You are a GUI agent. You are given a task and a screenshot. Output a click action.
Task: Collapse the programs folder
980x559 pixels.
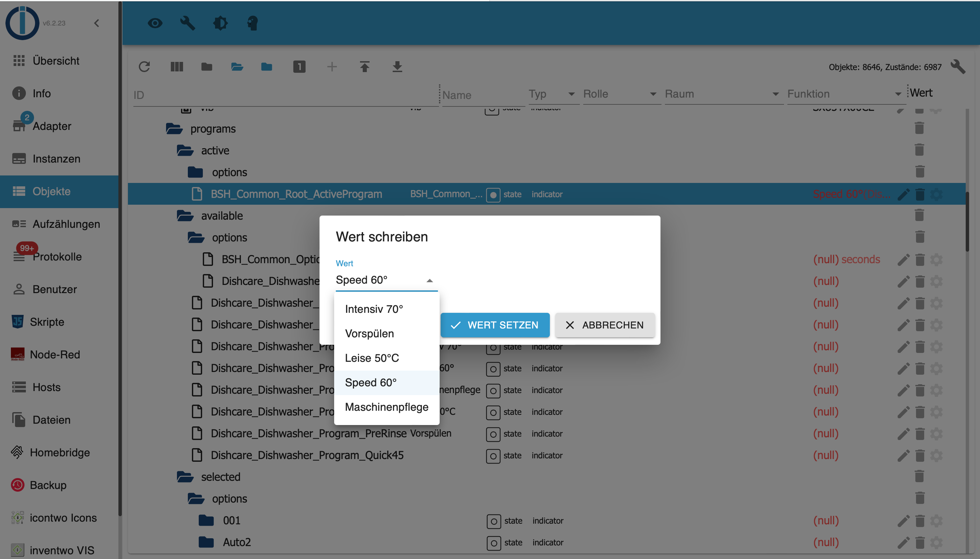click(174, 129)
